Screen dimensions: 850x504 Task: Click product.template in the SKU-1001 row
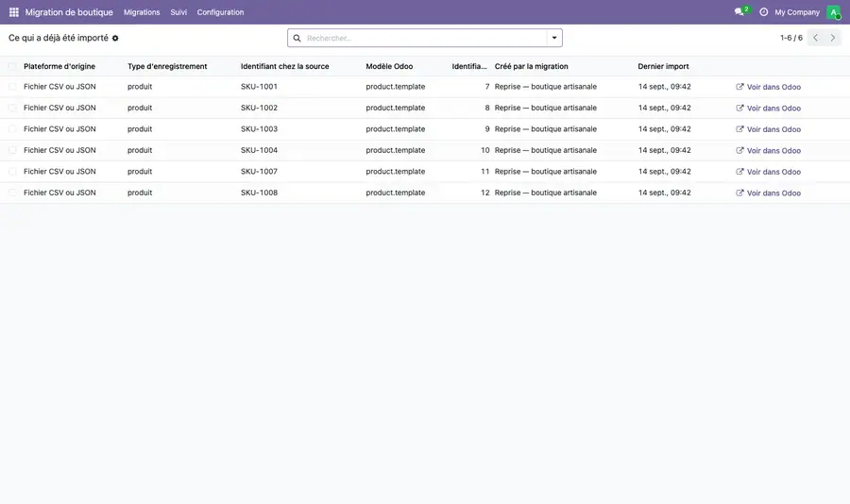[x=395, y=87]
